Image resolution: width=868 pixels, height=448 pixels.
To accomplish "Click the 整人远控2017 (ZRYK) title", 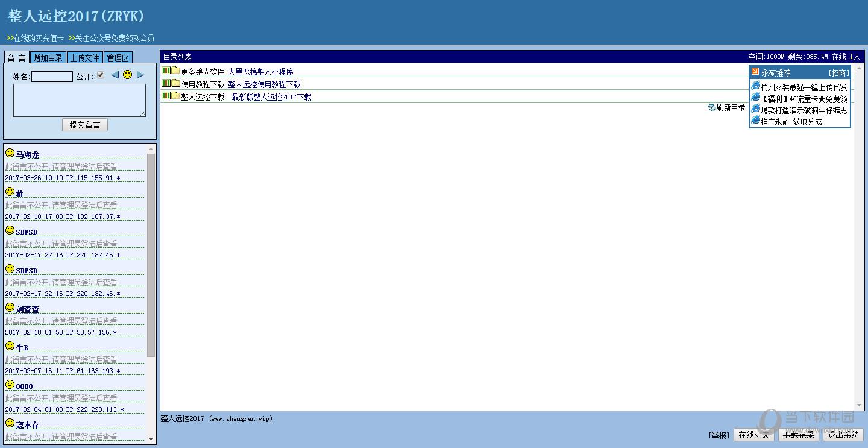I will 76,16.
